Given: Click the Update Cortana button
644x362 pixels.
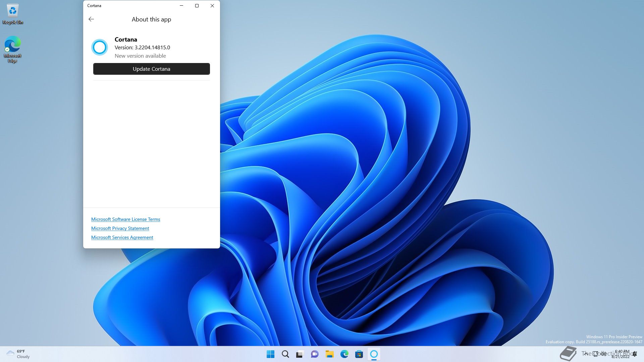Looking at the screenshot, I should (152, 69).
